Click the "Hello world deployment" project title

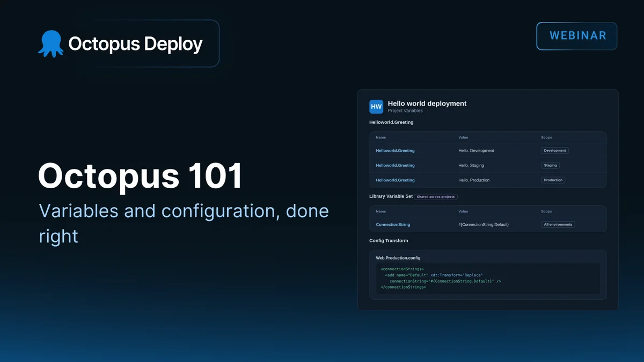427,104
